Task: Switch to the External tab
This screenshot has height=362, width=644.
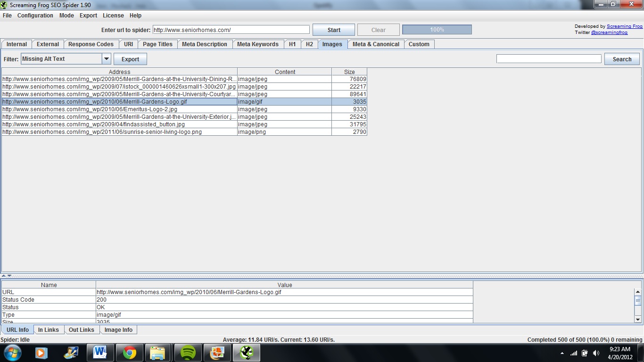Action: click(48, 44)
